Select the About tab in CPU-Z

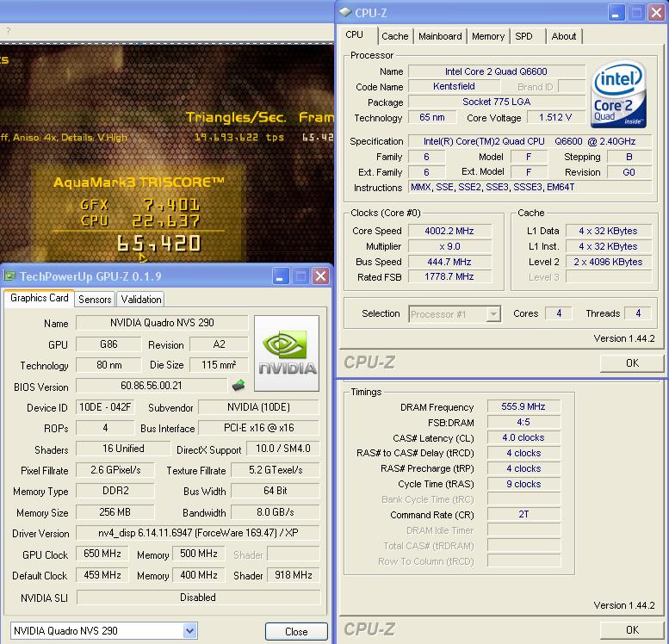coord(564,37)
